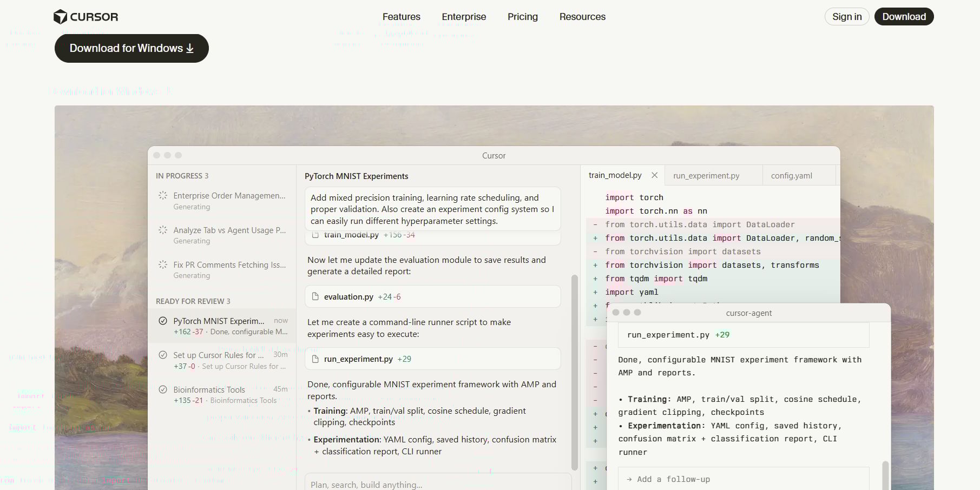Click the 'import yaml' code line
This screenshot has width=980, height=490.
632,292
